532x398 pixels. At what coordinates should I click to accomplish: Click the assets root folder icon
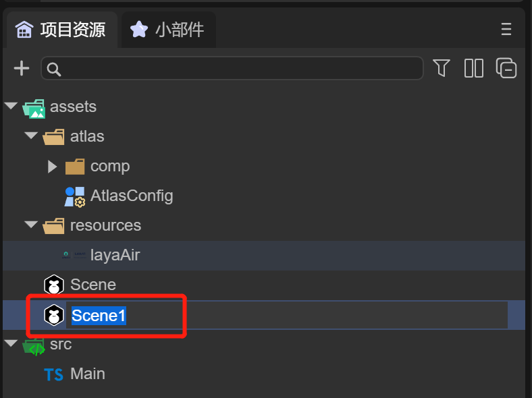pyautogui.click(x=34, y=107)
